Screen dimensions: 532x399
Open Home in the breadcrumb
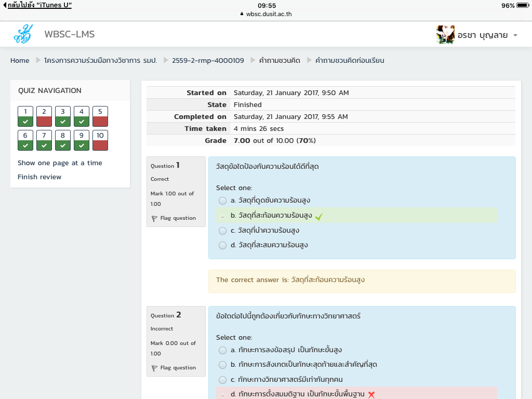(20, 60)
